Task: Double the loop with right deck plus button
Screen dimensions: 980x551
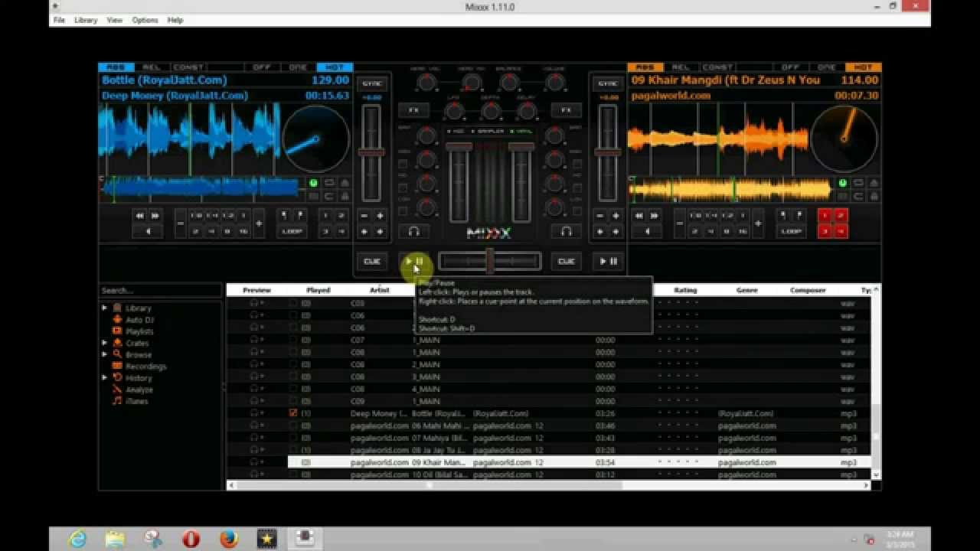Action: click(x=758, y=223)
